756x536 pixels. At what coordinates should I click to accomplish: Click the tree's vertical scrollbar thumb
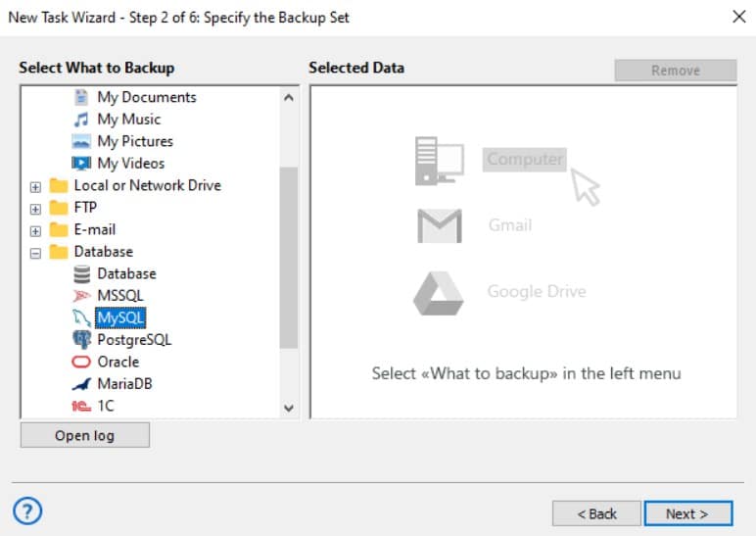click(289, 258)
